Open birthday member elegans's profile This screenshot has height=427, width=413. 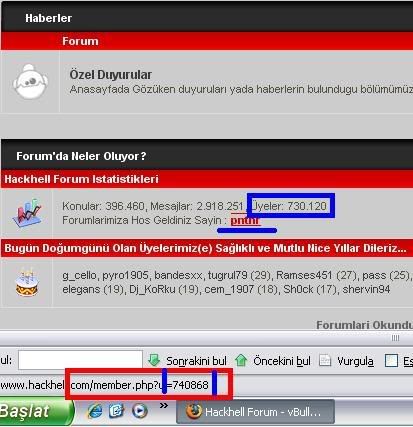click(x=81, y=289)
